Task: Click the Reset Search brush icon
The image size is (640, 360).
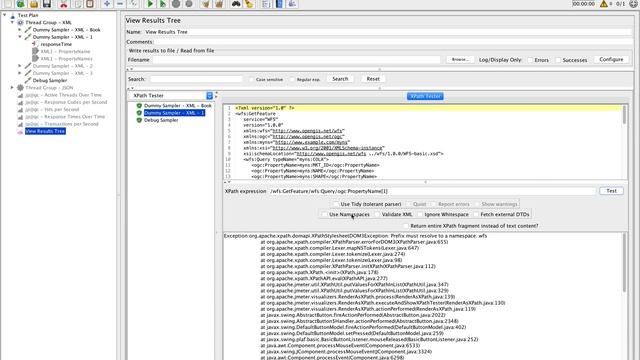Action: point(249,4)
